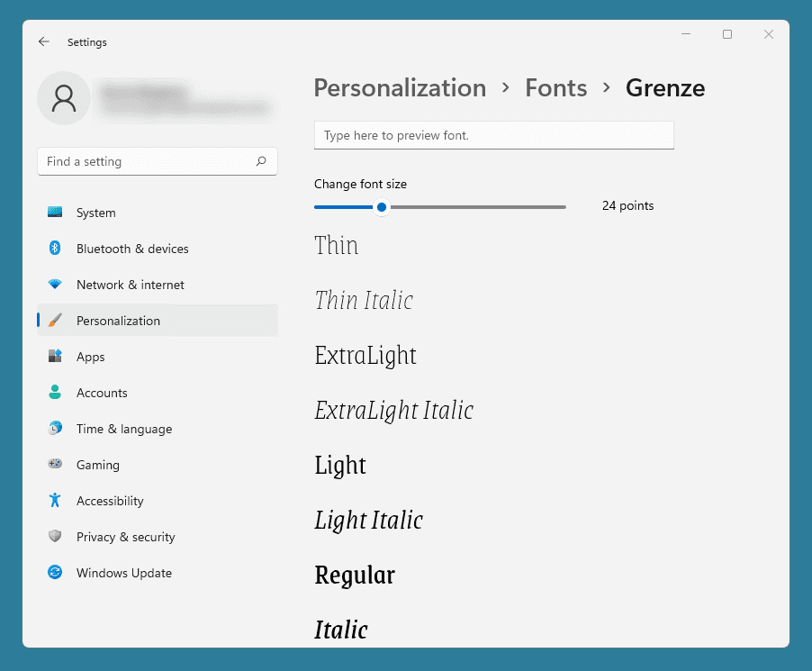This screenshot has height=671, width=812.
Task: Navigate back using Personalization breadcrumb
Action: pyautogui.click(x=400, y=88)
